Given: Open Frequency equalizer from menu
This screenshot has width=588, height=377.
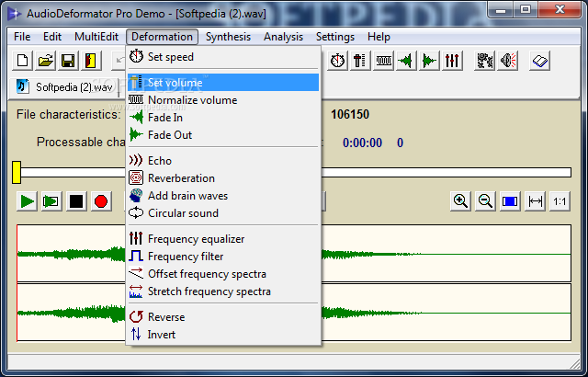Looking at the screenshot, I should [223, 239].
